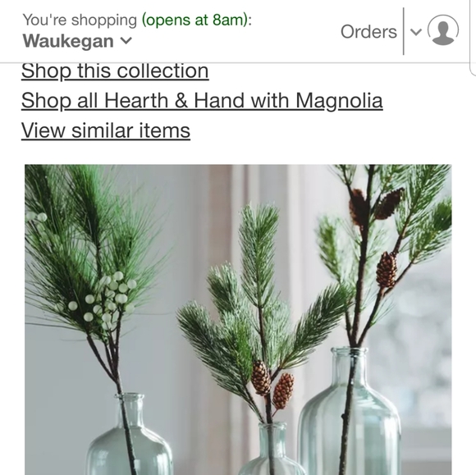Expand the chevron next to Waukegan

click(x=126, y=41)
